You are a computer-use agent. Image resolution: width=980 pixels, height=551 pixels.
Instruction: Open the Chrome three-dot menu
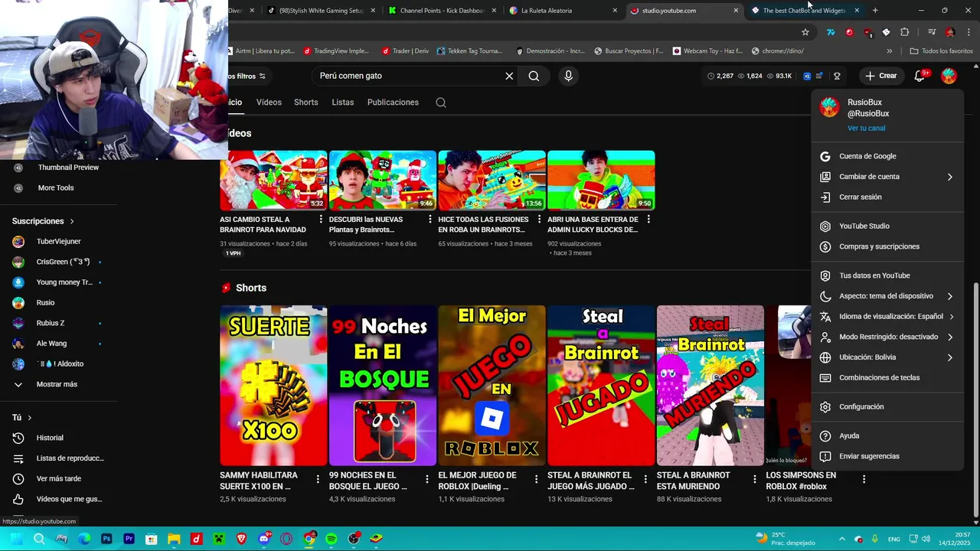pyautogui.click(x=969, y=32)
